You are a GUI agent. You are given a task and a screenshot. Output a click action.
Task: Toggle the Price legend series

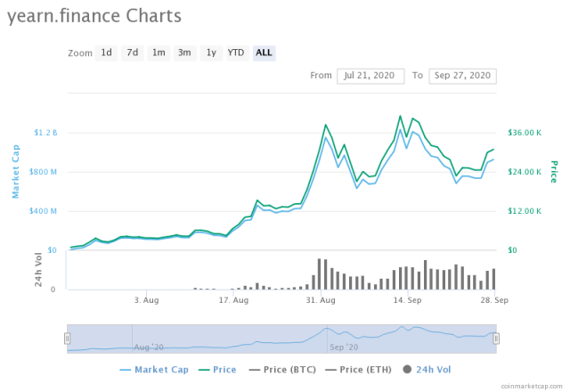click(x=217, y=370)
